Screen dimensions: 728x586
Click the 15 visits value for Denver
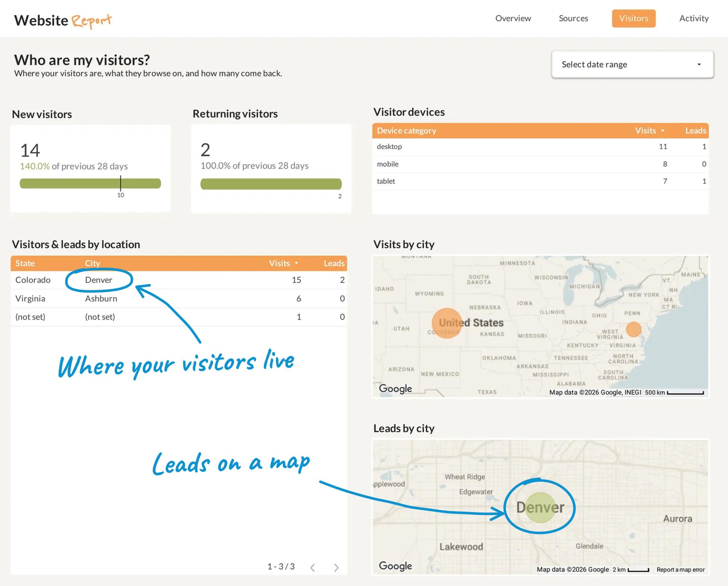pyautogui.click(x=296, y=280)
